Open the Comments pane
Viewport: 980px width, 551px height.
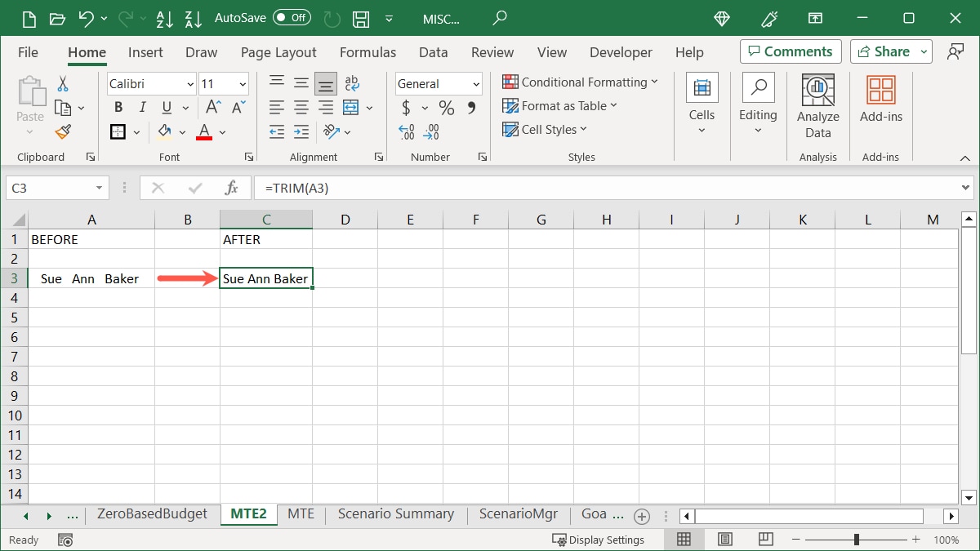(790, 51)
